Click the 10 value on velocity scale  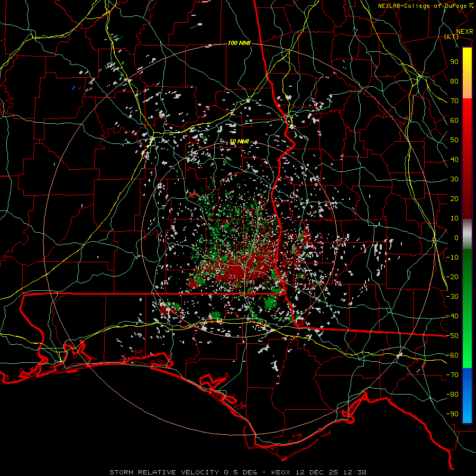coord(454,218)
